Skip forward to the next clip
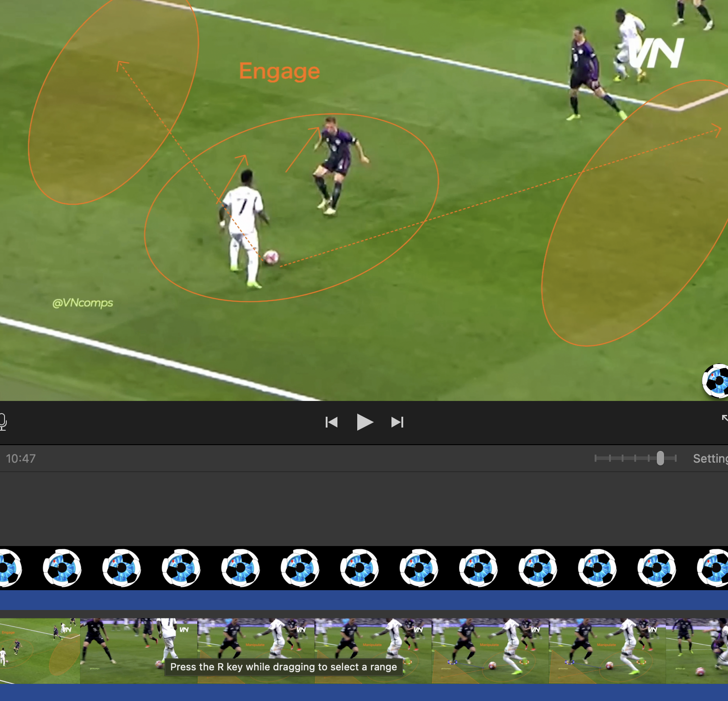Screen dimensions: 728x701 [397, 422]
